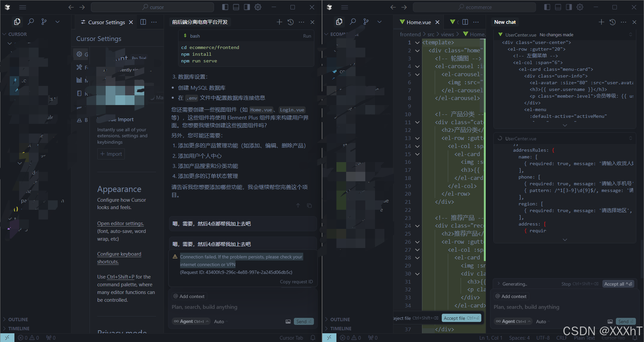The height and width of the screenshot is (342, 644).
Task: Attach image icon in left chat input
Action: 288,322
